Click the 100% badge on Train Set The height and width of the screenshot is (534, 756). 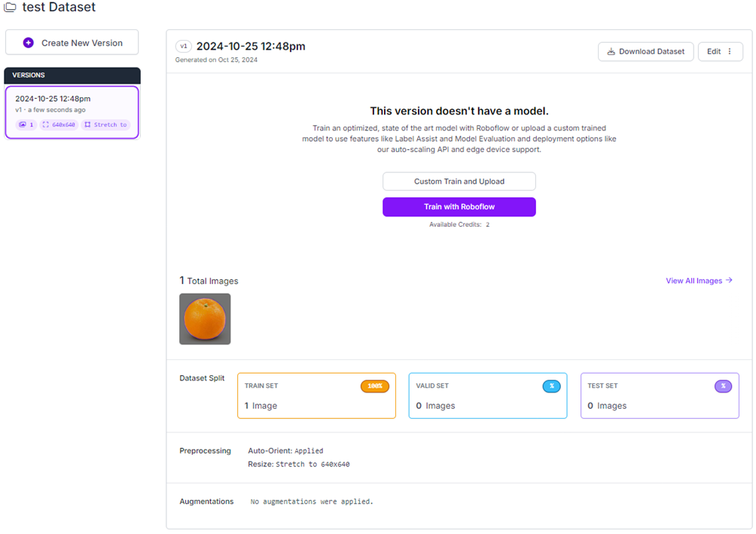pyautogui.click(x=375, y=386)
